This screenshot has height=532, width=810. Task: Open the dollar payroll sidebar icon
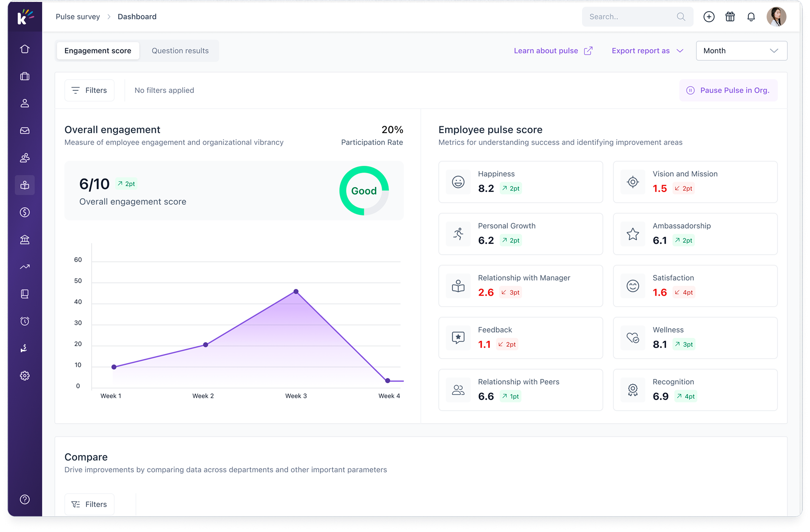[25, 213]
